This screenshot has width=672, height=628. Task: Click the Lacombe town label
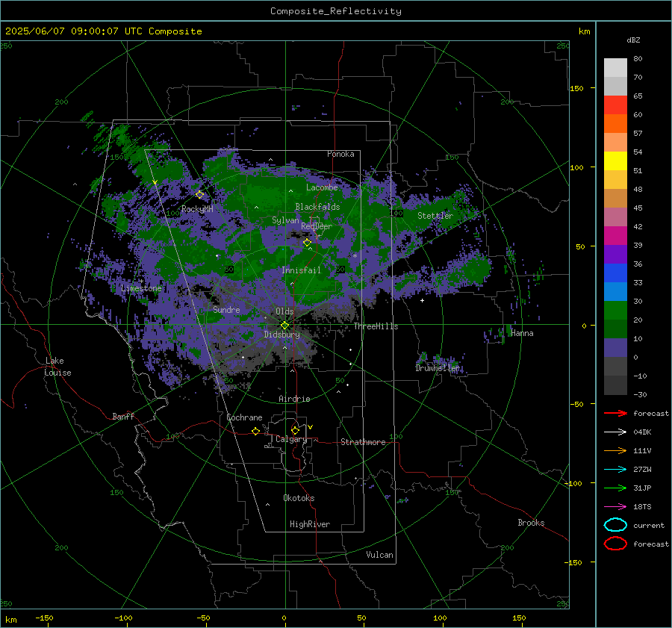coord(322,187)
